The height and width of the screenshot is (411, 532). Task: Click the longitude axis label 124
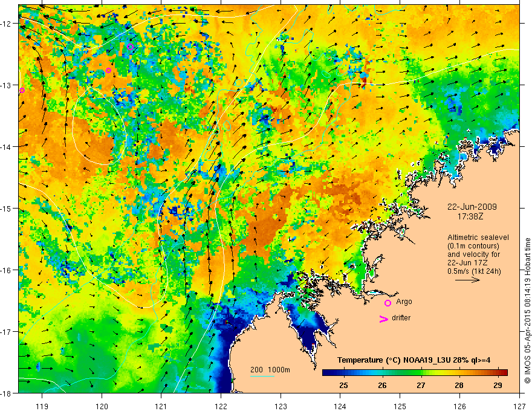click(340, 406)
